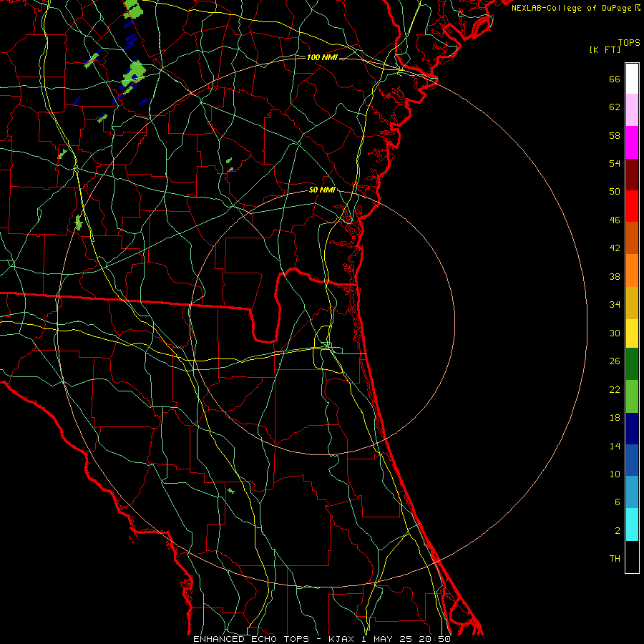Click the '50' scale label

pyautogui.click(x=615, y=192)
